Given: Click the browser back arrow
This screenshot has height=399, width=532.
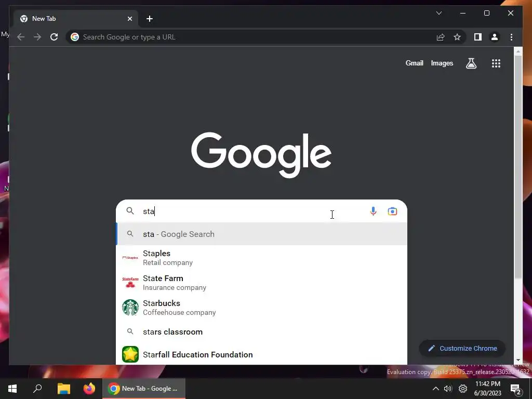Looking at the screenshot, I should (21, 37).
